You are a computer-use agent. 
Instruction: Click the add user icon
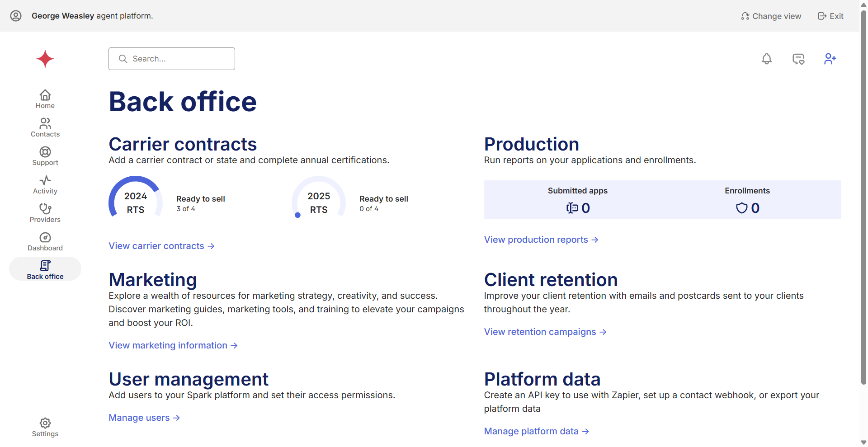(x=830, y=59)
